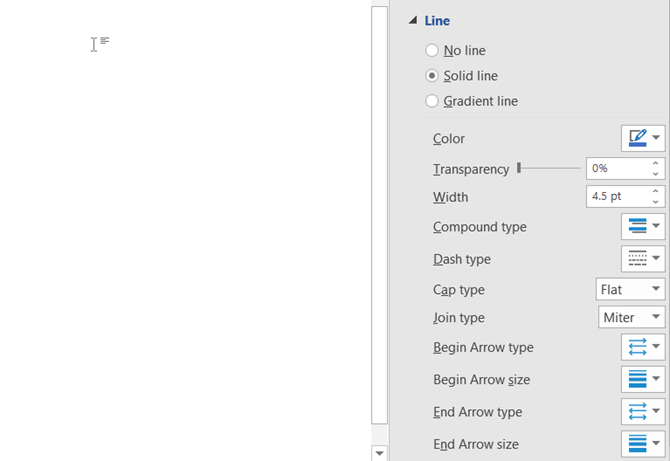Increase Width using the up spinner arrow
This screenshot has width=670, height=461.
coord(656,192)
